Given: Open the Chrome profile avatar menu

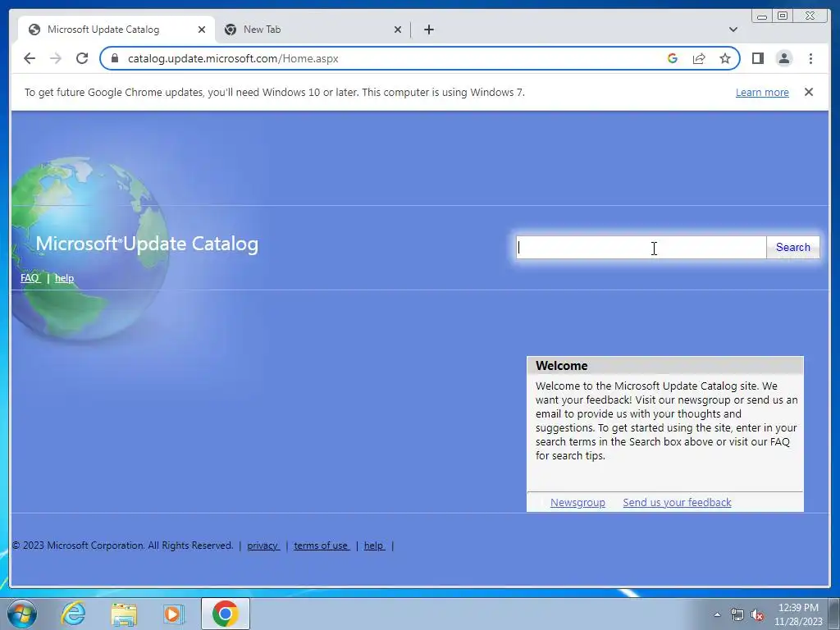Looking at the screenshot, I should click(x=783, y=58).
